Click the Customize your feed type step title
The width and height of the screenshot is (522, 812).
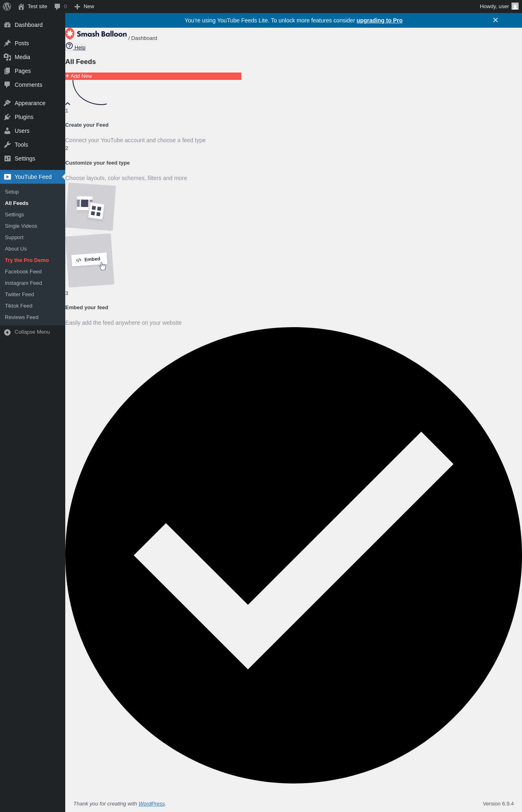click(97, 163)
